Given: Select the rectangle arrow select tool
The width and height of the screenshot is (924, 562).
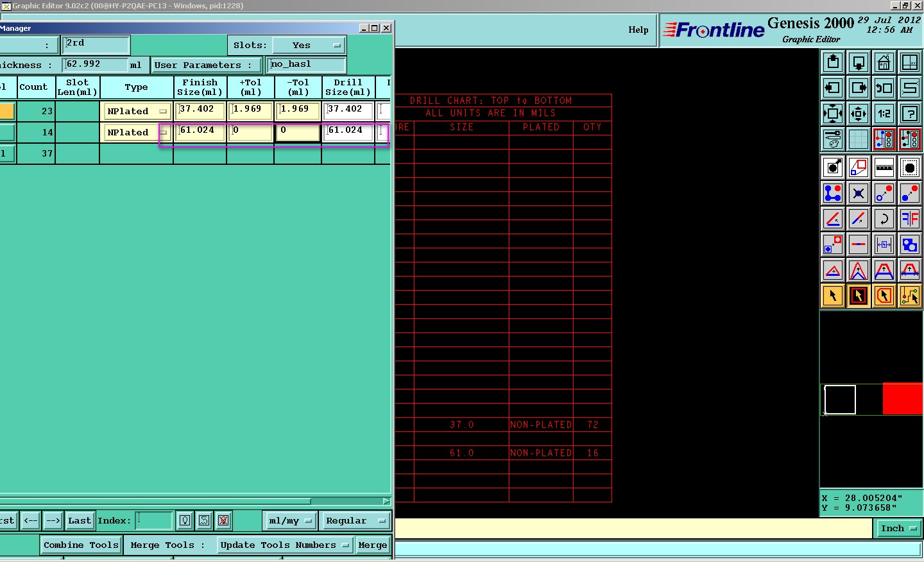Looking at the screenshot, I should [x=859, y=296].
